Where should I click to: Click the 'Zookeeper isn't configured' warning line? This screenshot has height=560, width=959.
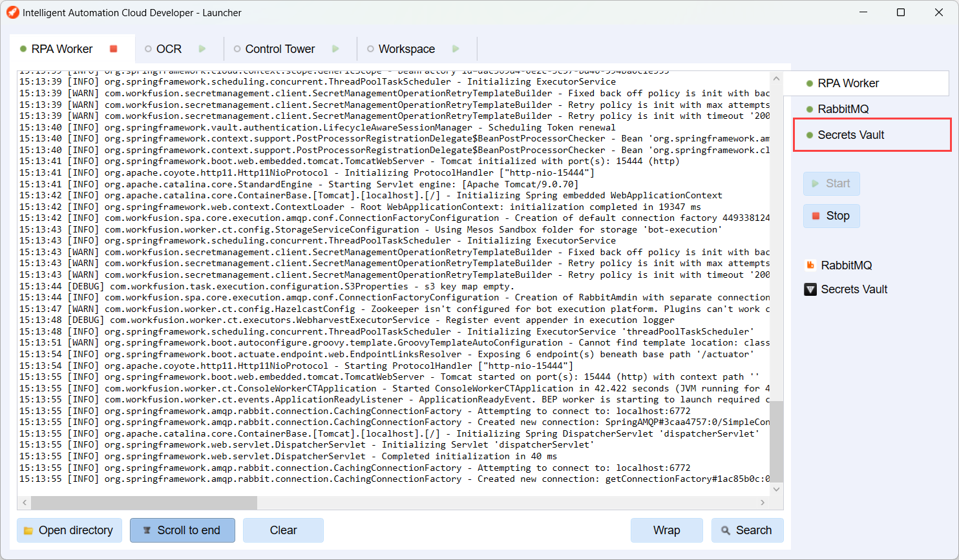pyautogui.click(x=394, y=309)
